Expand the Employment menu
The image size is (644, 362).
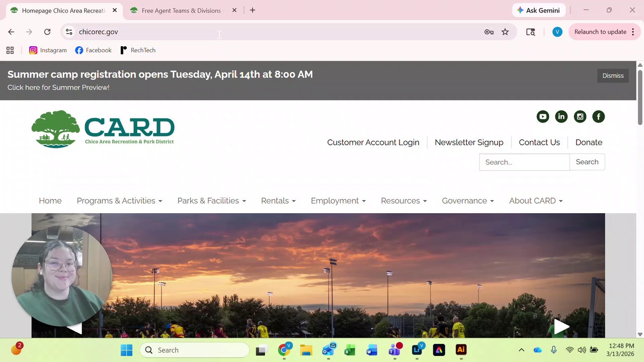click(338, 201)
